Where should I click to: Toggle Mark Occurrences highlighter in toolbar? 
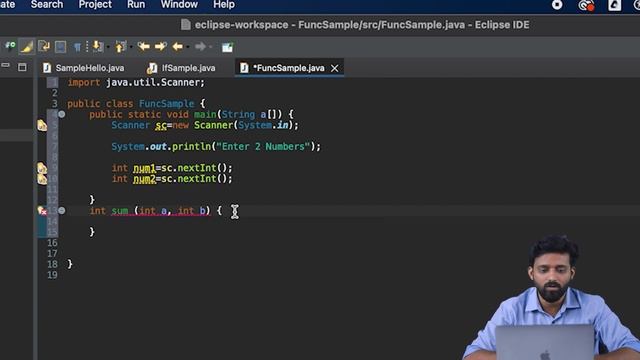click(27, 47)
